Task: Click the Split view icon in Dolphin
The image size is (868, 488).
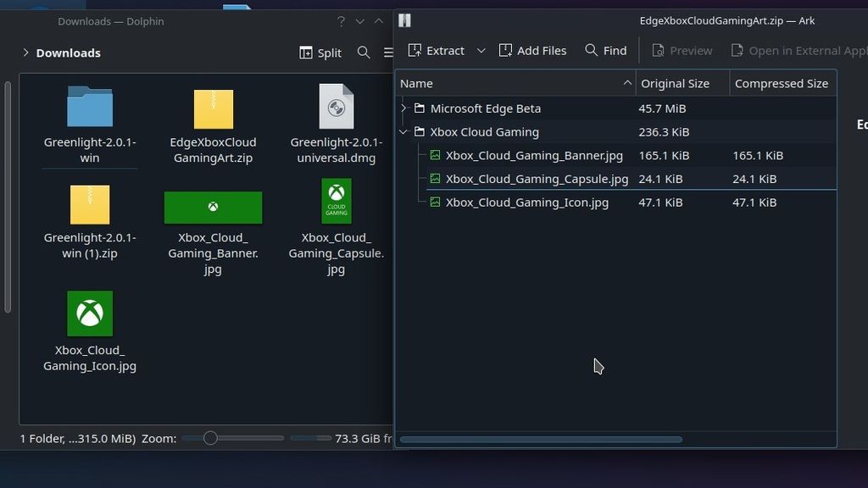Action: [x=320, y=52]
